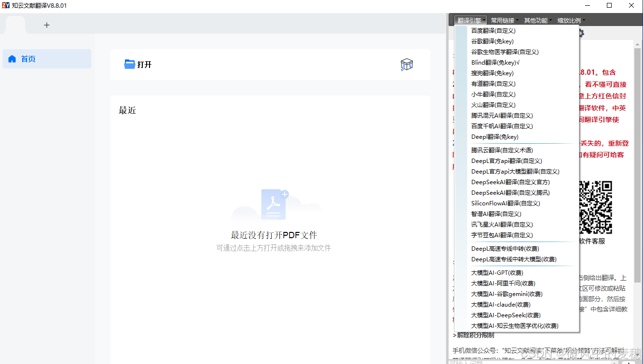Click the 最近 heading
The width and height of the screenshot is (643, 364).
coord(127,110)
